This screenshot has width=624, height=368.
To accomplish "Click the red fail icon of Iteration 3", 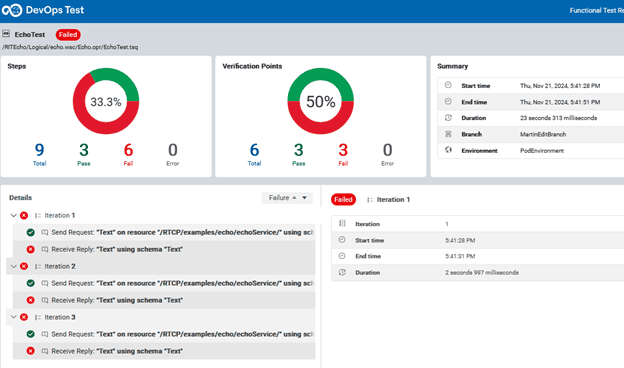I will tap(24, 317).
